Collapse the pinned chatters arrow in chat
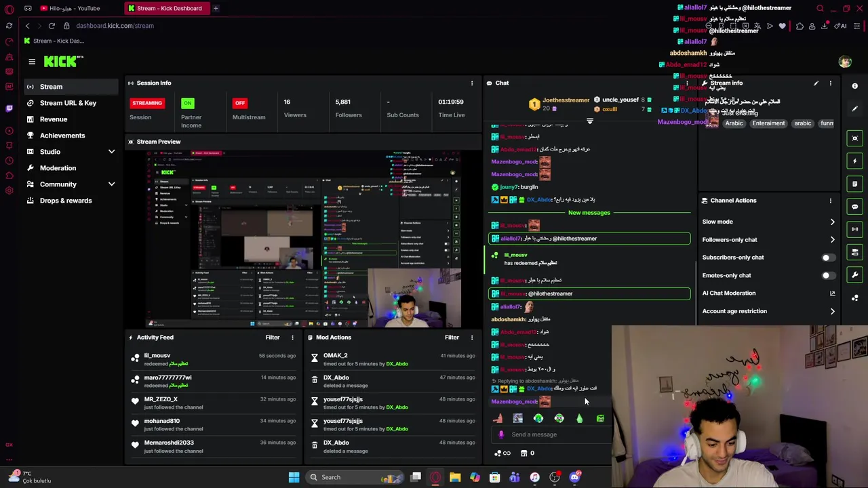868x488 pixels. coord(589,121)
